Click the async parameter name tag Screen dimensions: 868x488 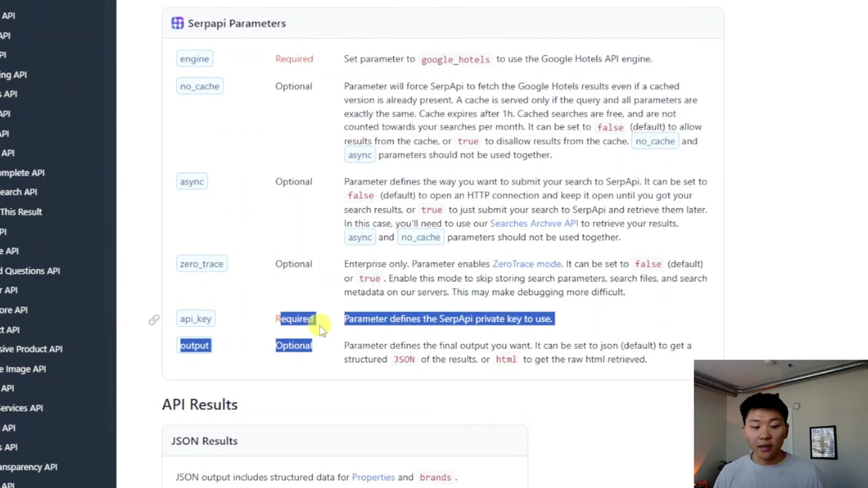tap(192, 182)
